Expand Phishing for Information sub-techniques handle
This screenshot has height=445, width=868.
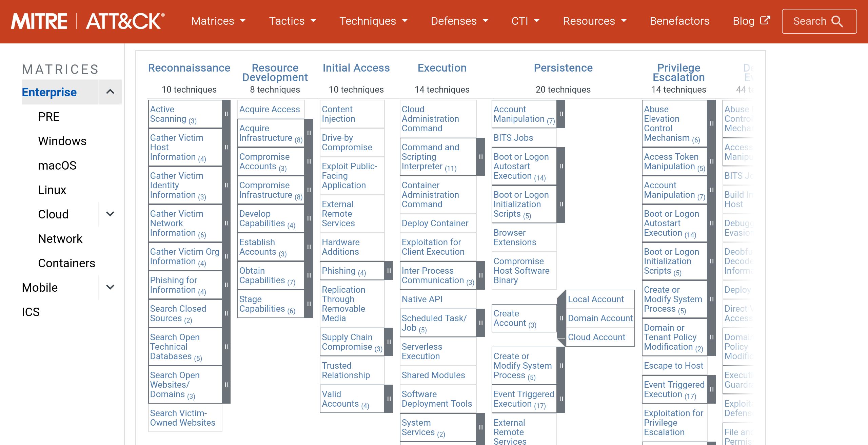(x=226, y=285)
